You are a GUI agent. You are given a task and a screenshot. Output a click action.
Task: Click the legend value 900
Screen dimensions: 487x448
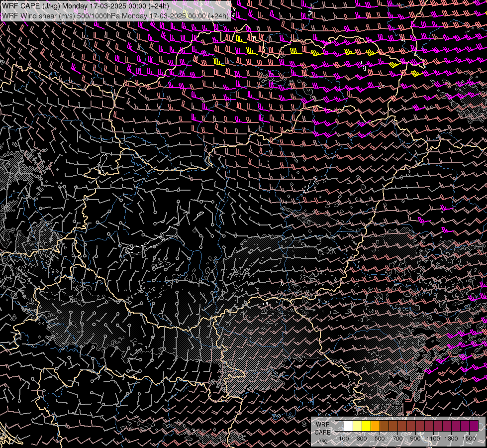pyautogui.click(x=415, y=439)
